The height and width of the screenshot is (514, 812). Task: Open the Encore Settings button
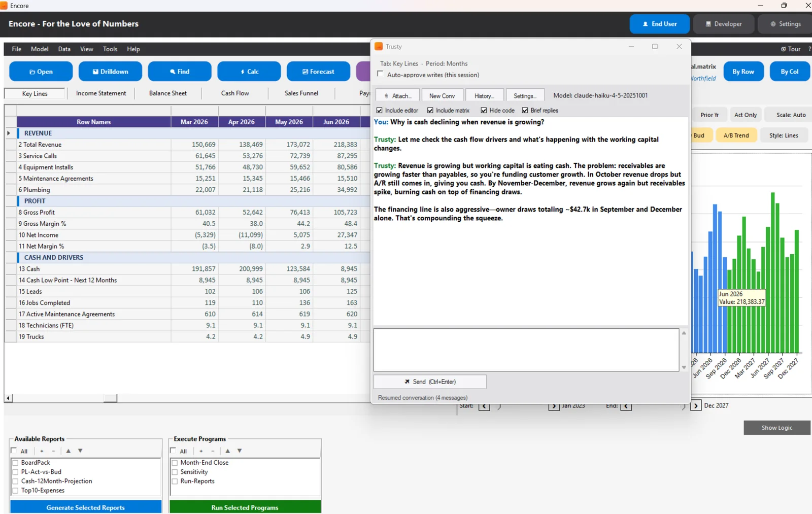(x=785, y=24)
